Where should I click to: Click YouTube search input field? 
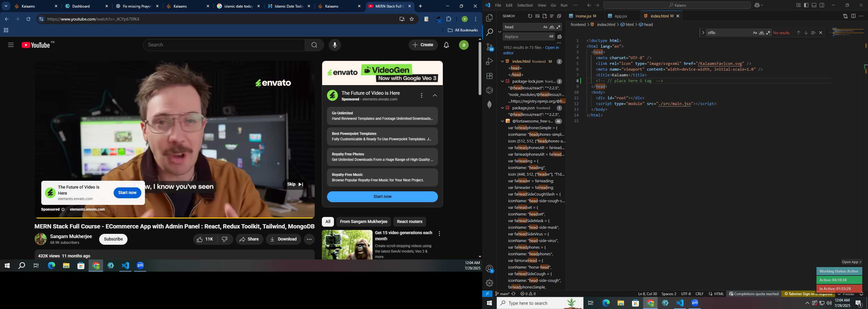(x=224, y=45)
